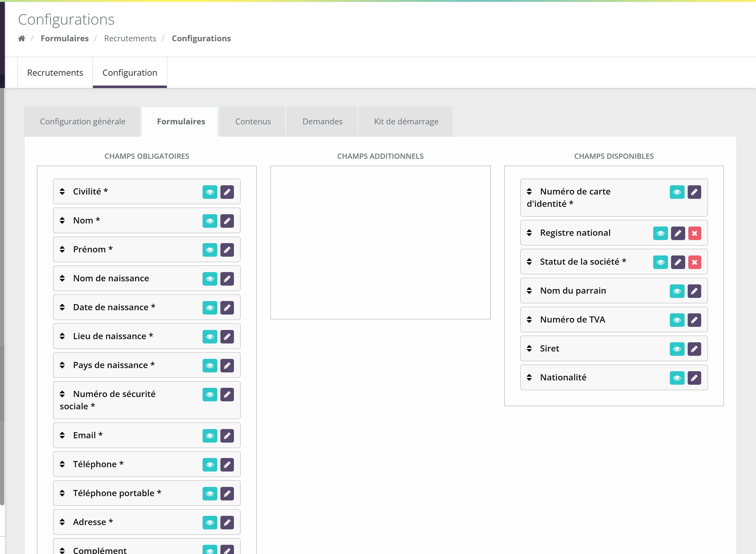Edit the Civilité field with pencil icon
Image resolution: width=756 pixels, height=554 pixels.
pyautogui.click(x=227, y=192)
